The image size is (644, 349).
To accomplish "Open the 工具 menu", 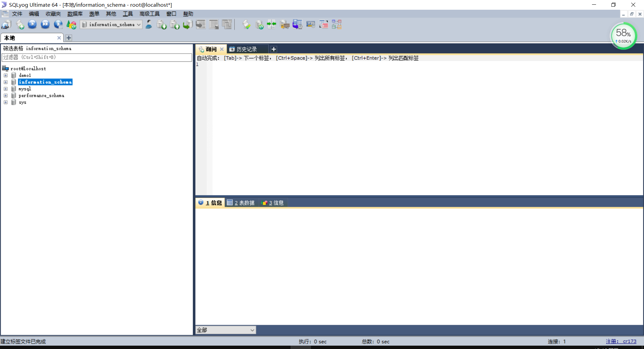I will click(x=128, y=14).
